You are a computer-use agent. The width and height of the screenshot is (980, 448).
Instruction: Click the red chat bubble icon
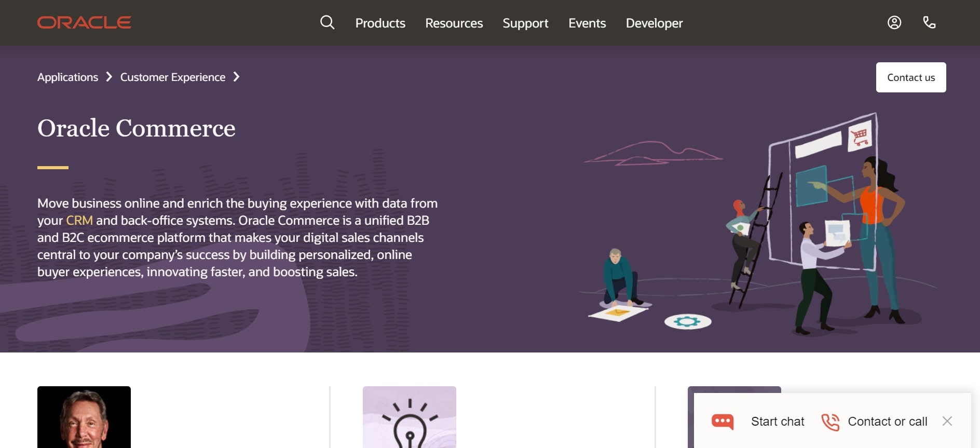[722, 422]
